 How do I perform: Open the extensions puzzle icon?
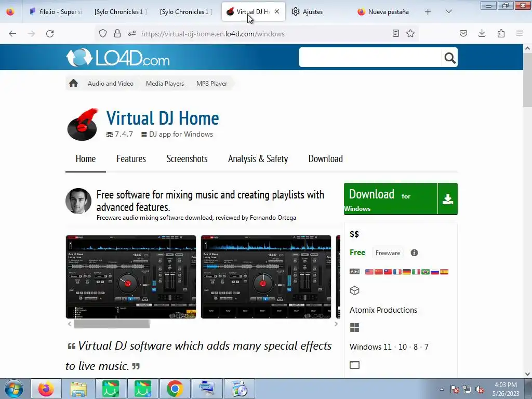click(501, 34)
